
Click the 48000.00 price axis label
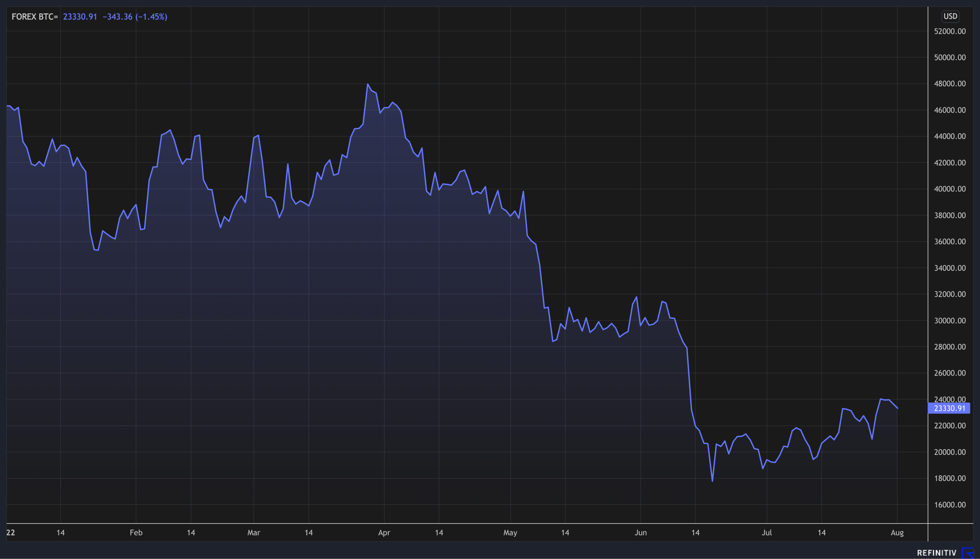(x=950, y=84)
